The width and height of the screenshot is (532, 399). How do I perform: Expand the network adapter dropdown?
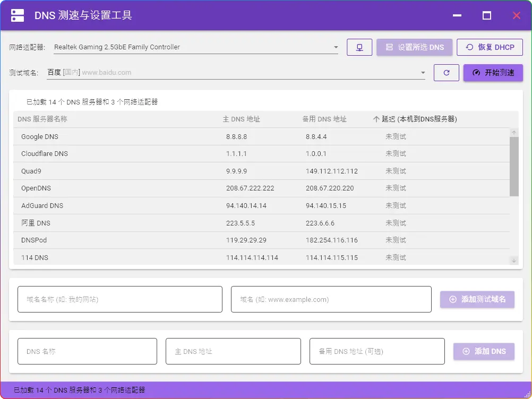coord(336,47)
